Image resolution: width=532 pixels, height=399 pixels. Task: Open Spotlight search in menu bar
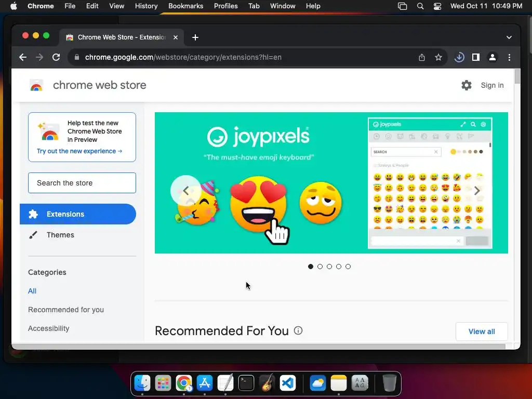(420, 6)
